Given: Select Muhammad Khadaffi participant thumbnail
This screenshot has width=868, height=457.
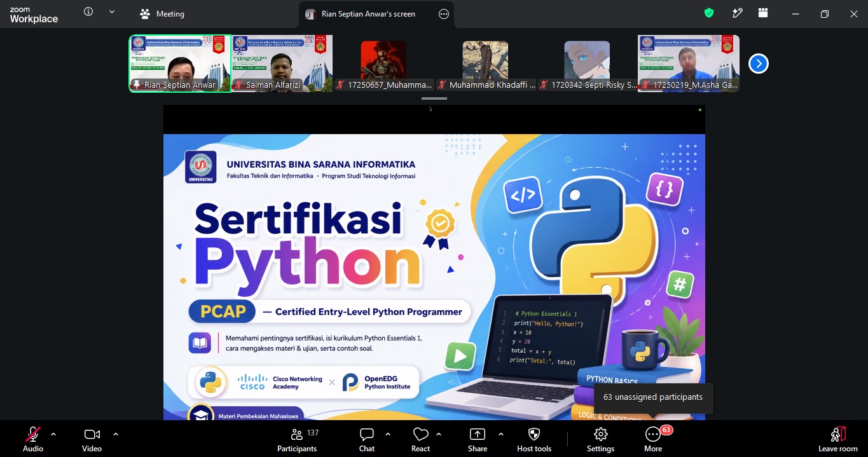Looking at the screenshot, I should pos(485,64).
